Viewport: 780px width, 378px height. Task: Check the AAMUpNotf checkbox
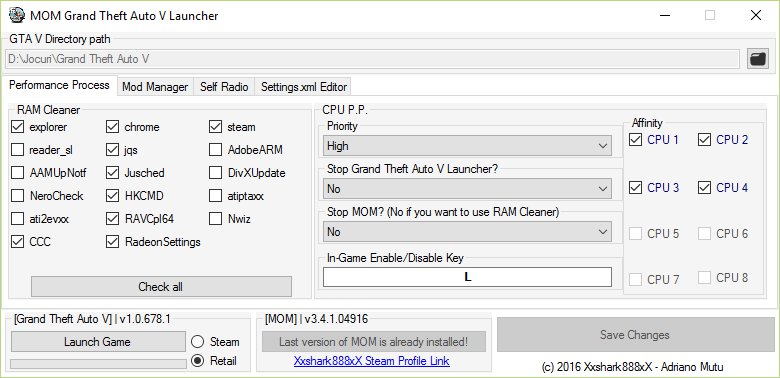pos(17,173)
